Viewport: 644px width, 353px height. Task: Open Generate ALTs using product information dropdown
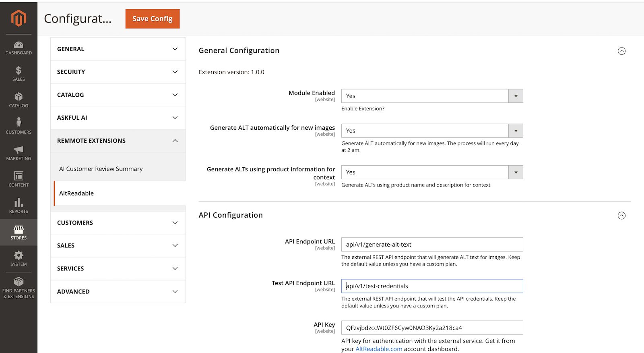click(x=432, y=172)
